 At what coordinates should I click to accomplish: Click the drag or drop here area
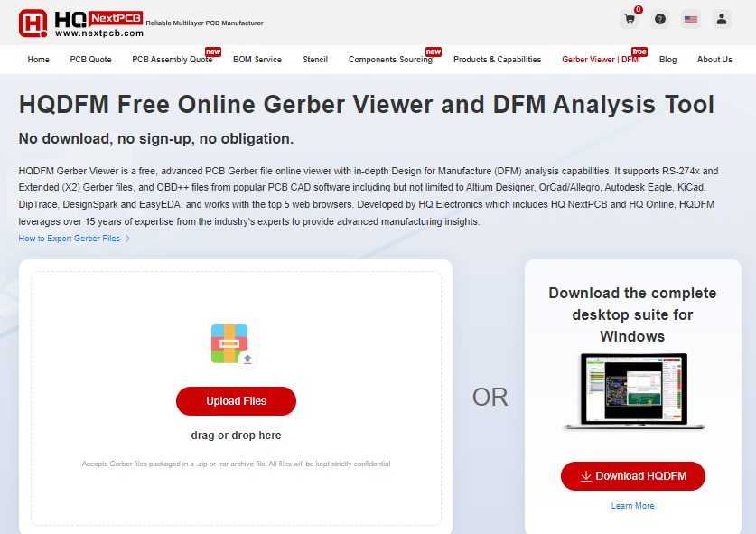point(236,436)
